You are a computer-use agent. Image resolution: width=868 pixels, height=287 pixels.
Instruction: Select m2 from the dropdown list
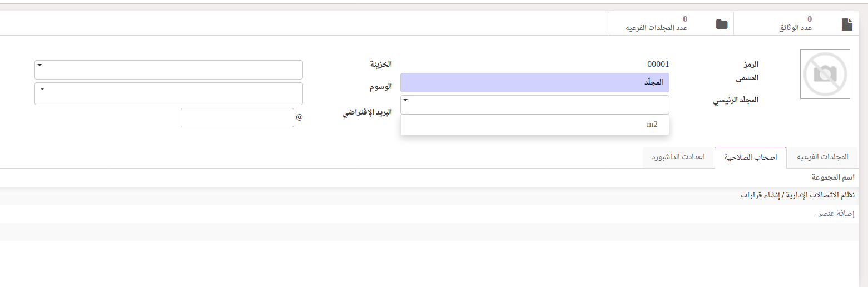point(652,125)
